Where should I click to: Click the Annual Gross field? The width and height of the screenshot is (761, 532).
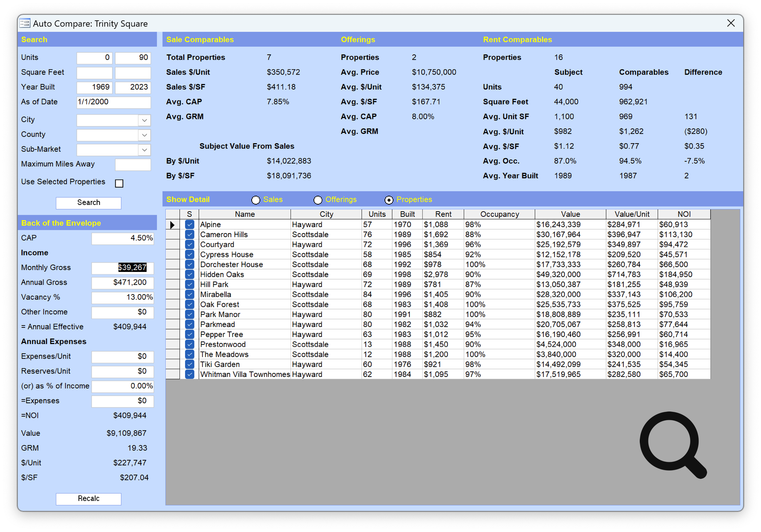click(122, 283)
